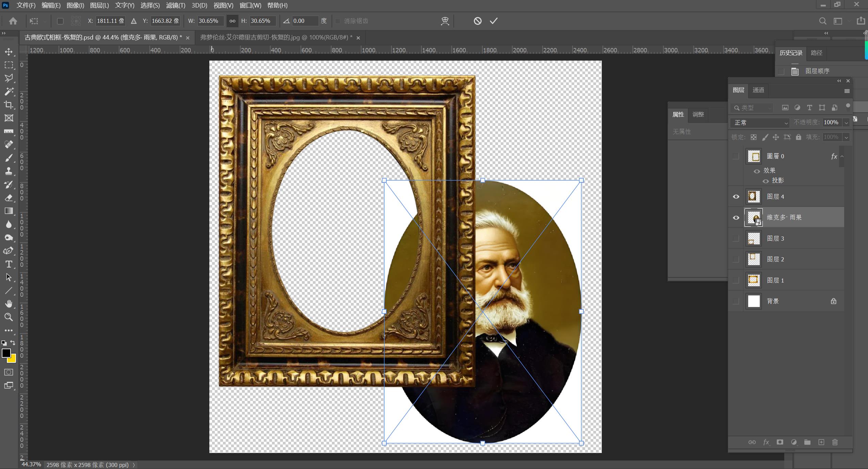
Task: Click the foreground color swatch
Action: pos(6,353)
